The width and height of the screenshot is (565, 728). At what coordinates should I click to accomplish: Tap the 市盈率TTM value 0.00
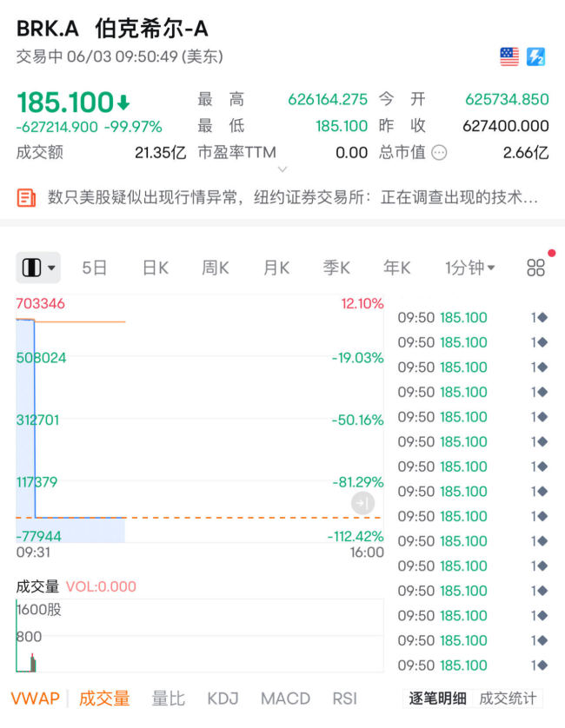pyautogui.click(x=352, y=152)
